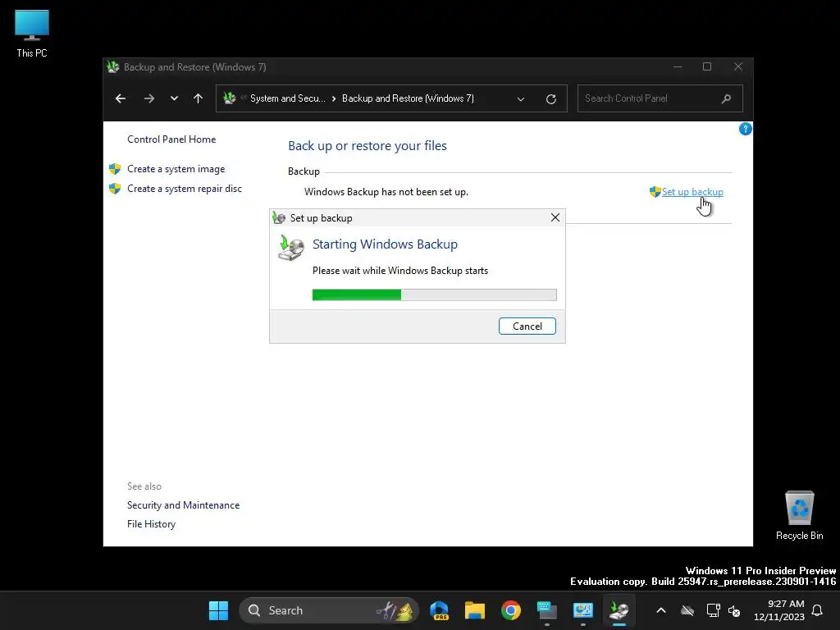Go to Control Panel Home
The image size is (840, 630).
point(171,139)
